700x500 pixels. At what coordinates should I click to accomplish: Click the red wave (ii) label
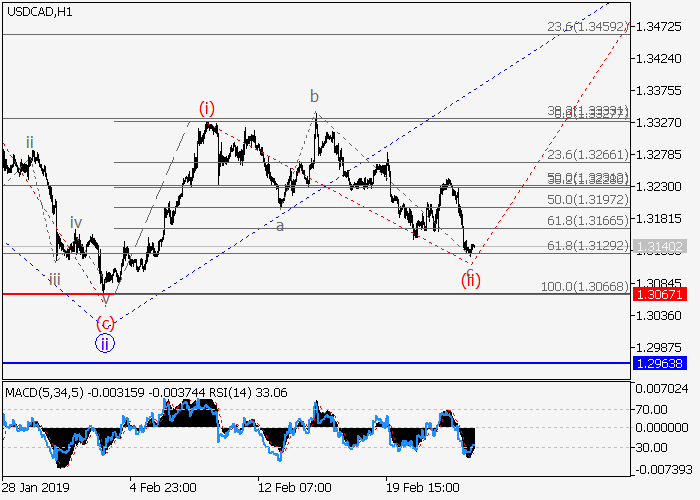[470, 280]
